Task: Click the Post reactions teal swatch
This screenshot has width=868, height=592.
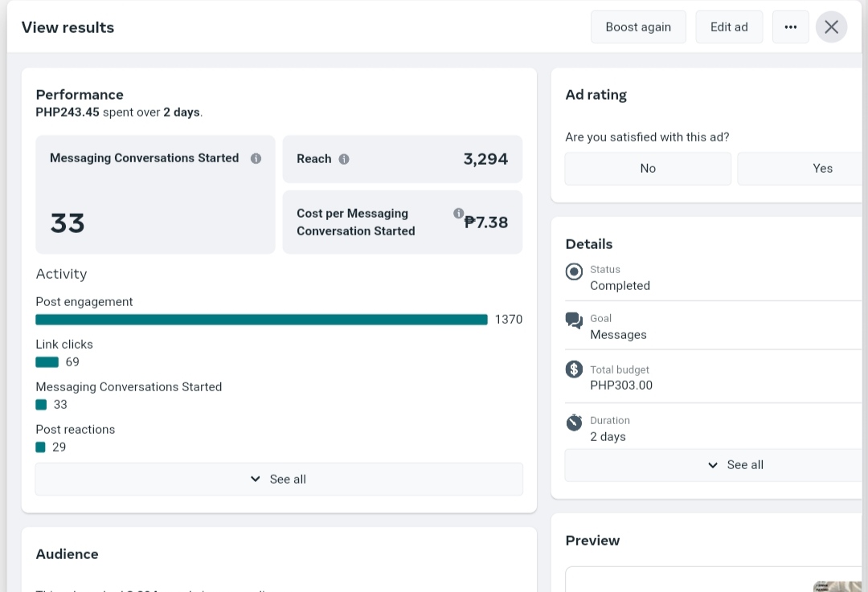Action: pyautogui.click(x=41, y=447)
